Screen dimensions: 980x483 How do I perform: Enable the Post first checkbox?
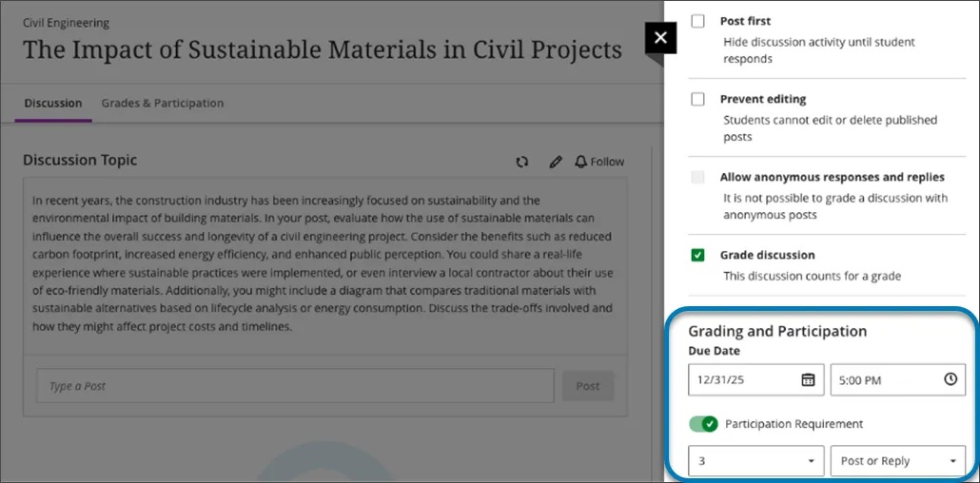tap(698, 21)
